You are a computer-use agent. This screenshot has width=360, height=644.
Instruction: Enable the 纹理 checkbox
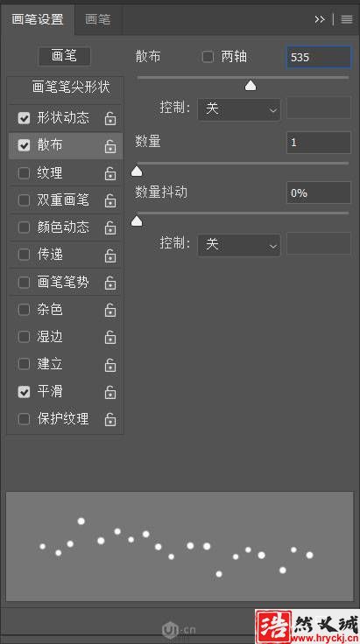pyautogui.click(x=25, y=173)
